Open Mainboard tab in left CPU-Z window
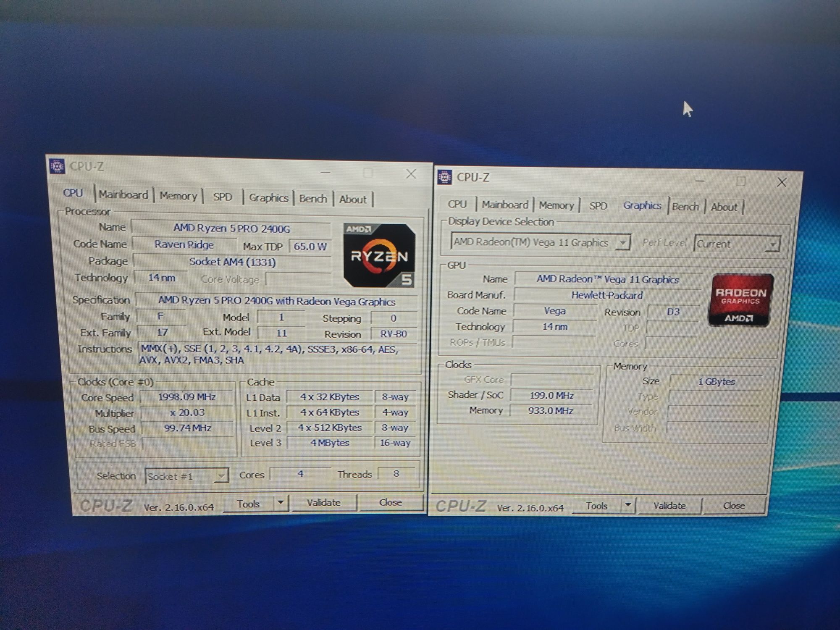The height and width of the screenshot is (630, 840). point(123,195)
